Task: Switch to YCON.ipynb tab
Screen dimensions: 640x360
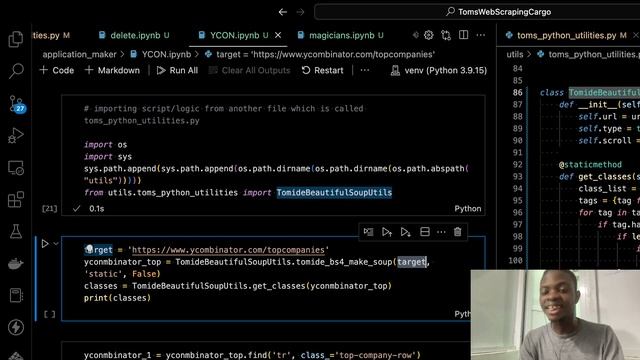Action: coord(234,36)
